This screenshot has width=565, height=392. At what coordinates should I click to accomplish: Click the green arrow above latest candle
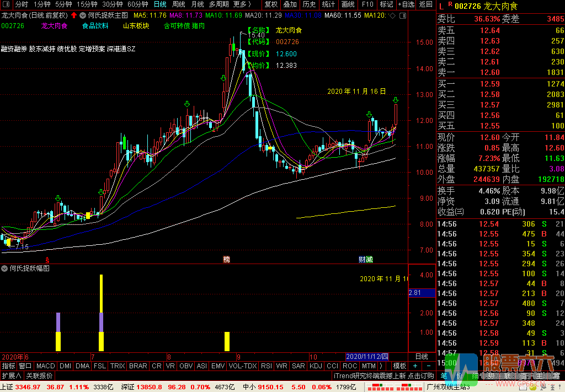(396, 100)
